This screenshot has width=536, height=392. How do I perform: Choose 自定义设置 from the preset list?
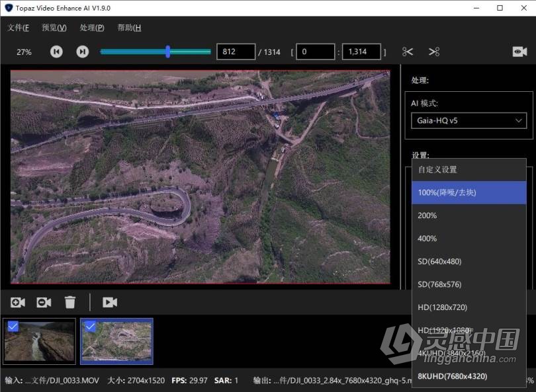pos(469,170)
